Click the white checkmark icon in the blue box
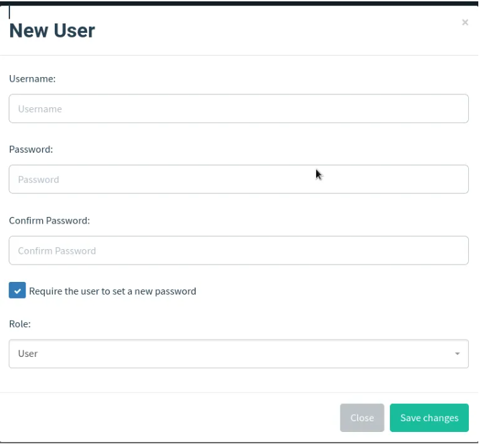485x448 pixels. pyautogui.click(x=17, y=291)
